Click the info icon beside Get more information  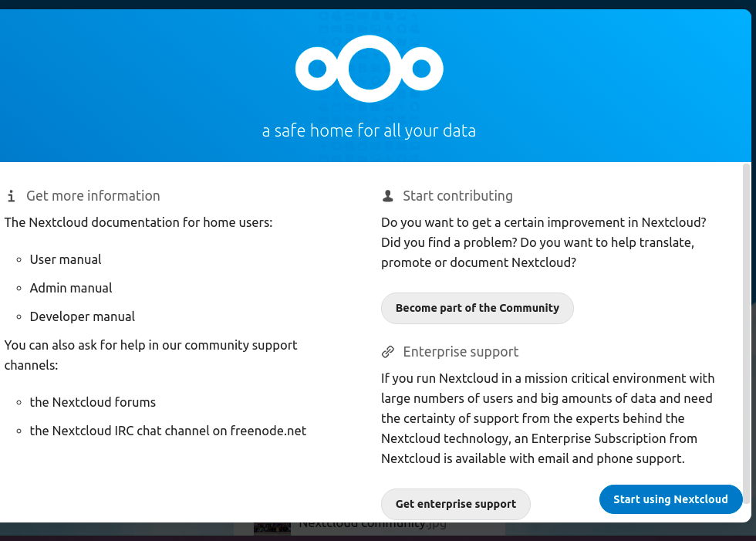(11, 196)
